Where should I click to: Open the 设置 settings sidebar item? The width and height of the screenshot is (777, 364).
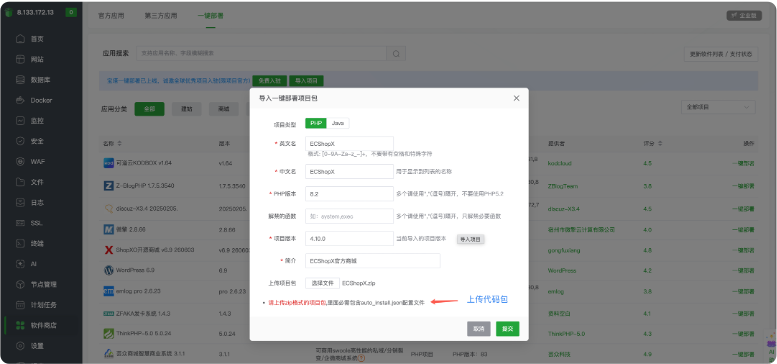[37, 346]
